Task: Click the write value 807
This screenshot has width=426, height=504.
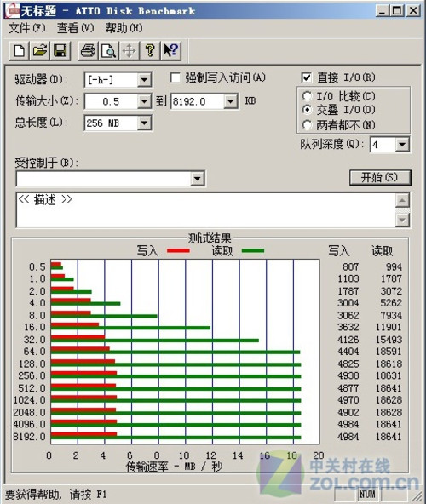Action: click(351, 266)
